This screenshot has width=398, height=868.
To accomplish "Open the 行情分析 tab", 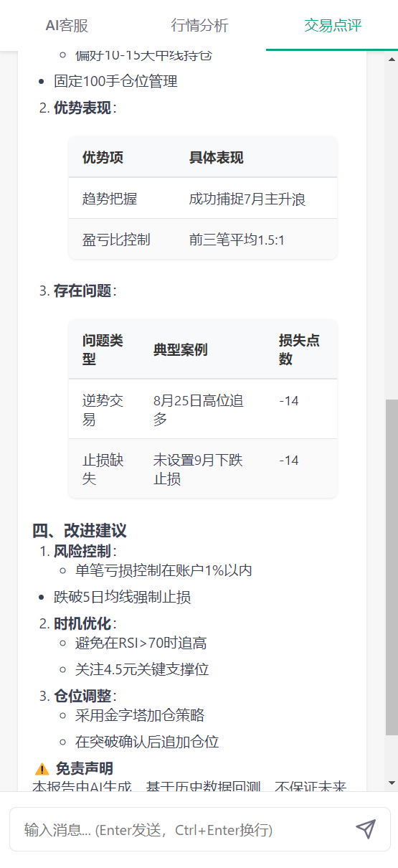I will [x=199, y=26].
